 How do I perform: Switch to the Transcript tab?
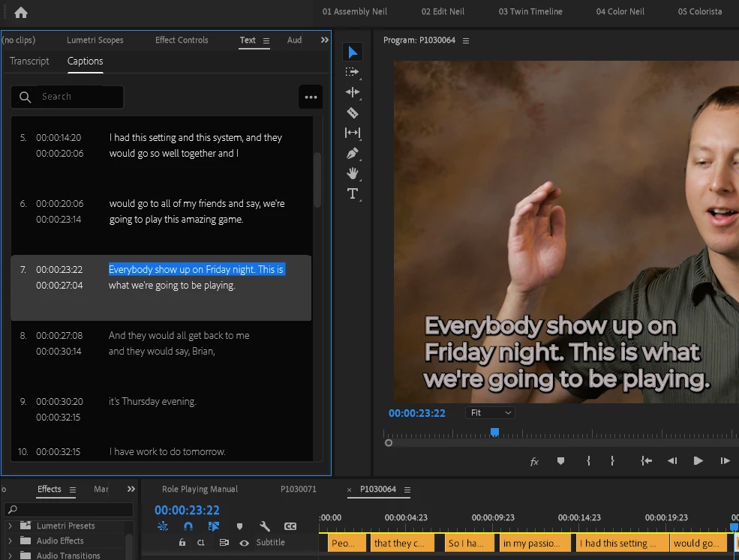tap(29, 61)
